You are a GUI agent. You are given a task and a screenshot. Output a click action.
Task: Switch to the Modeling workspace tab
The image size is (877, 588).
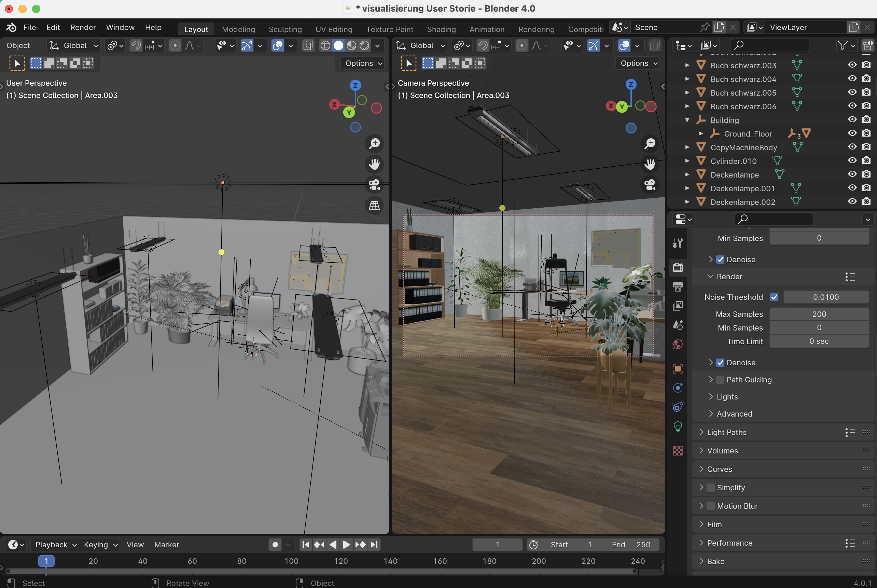(x=238, y=29)
